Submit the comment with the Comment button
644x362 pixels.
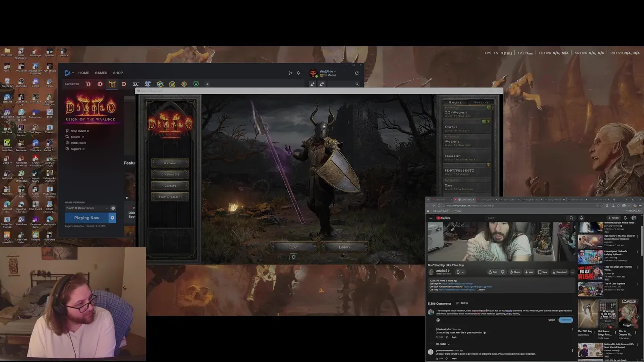pos(566,320)
